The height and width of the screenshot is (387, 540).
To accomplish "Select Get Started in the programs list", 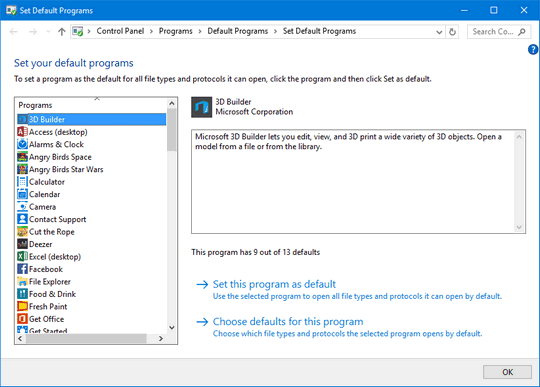I will click(48, 330).
